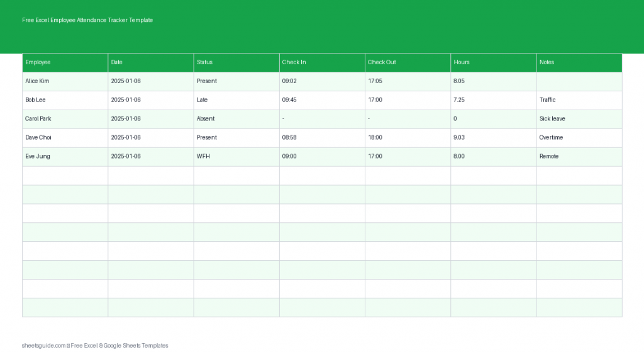644x352 pixels.
Task: Click the Overtime notes cell
Action: pos(579,138)
